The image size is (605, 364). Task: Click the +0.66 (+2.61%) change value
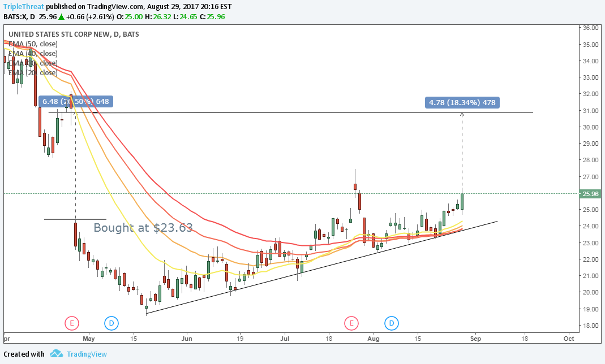point(90,17)
